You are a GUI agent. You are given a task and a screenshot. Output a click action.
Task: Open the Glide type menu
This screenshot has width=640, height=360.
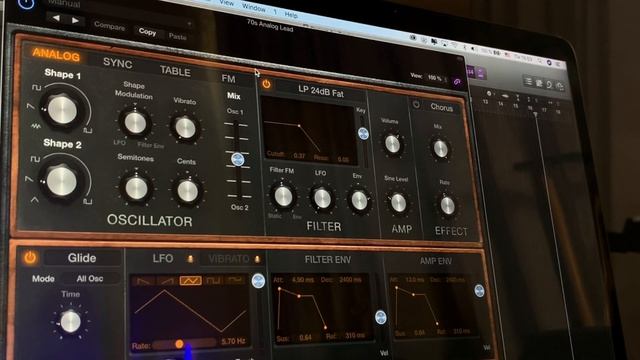click(x=82, y=258)
